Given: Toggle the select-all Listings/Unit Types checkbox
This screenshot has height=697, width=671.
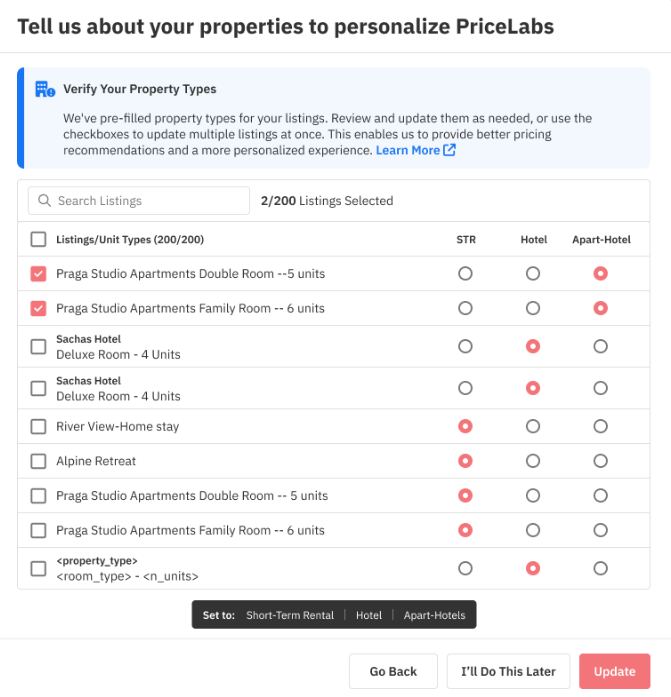Looking at the screenshot, I should [38, 239].
